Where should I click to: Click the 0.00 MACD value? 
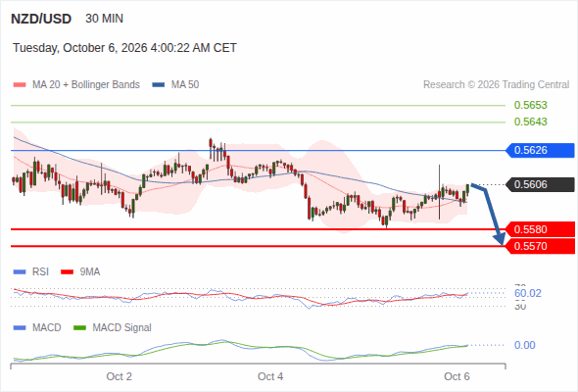pos(524,346)
